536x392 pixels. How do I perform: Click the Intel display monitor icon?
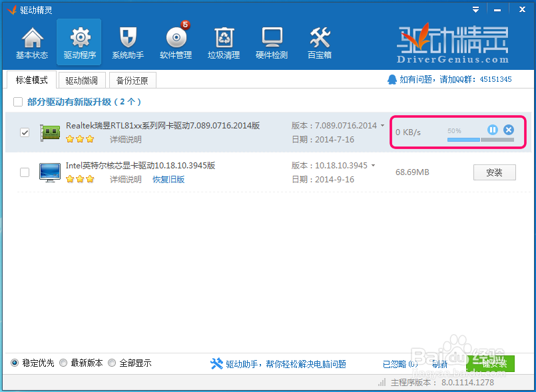(x=50, y=172)
